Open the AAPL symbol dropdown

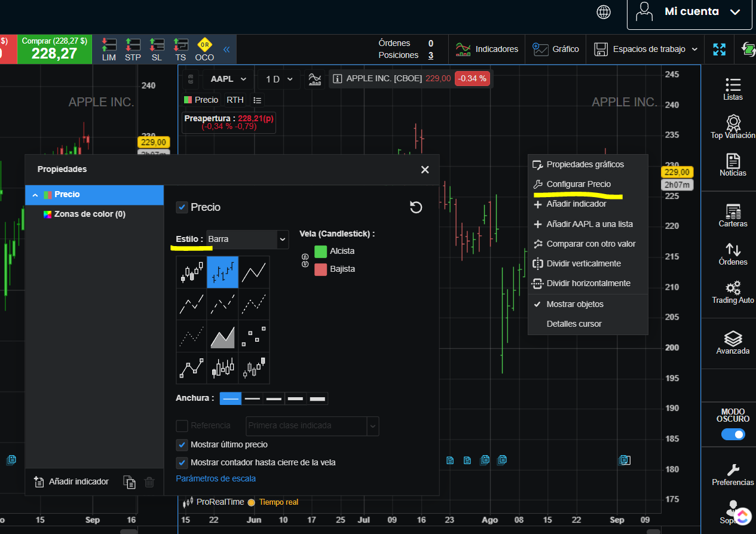coord(228,79)
